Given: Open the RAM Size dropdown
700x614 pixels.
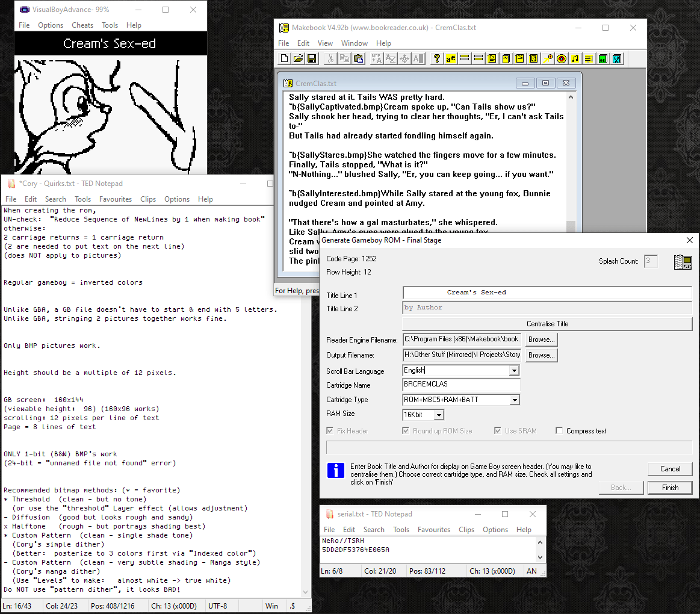Looking at the screenshot, I should 438,415.
